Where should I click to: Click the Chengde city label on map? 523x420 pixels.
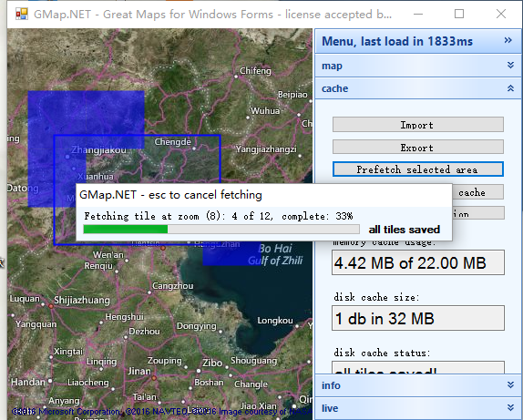tap(172, 142)
